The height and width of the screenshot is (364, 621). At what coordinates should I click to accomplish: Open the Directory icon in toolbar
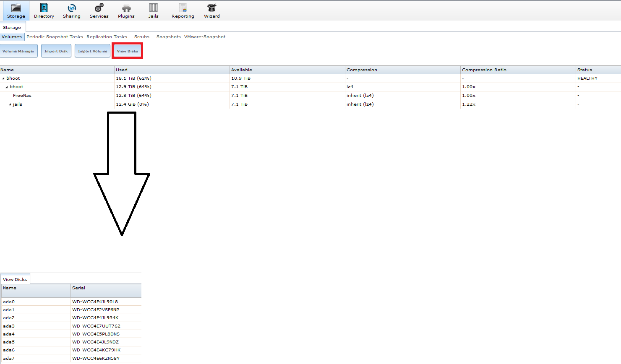point(44,8)
